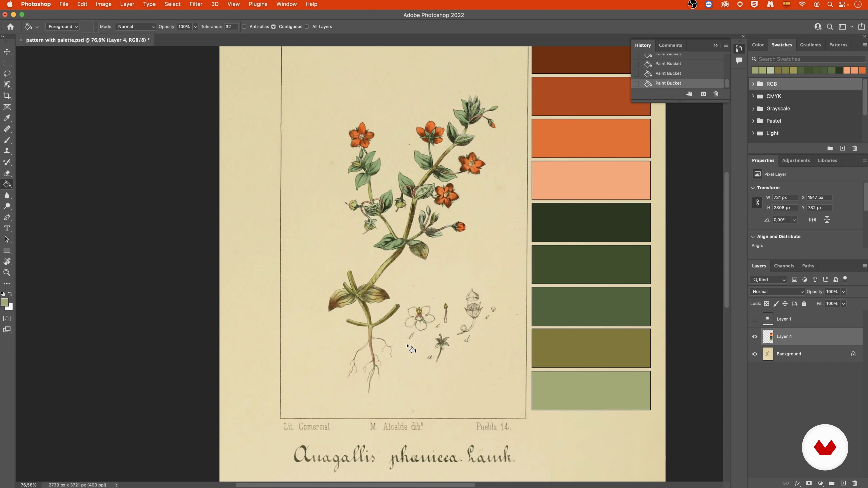Switch to the Adjustments tab
The image size is (868, 488).
796,160
